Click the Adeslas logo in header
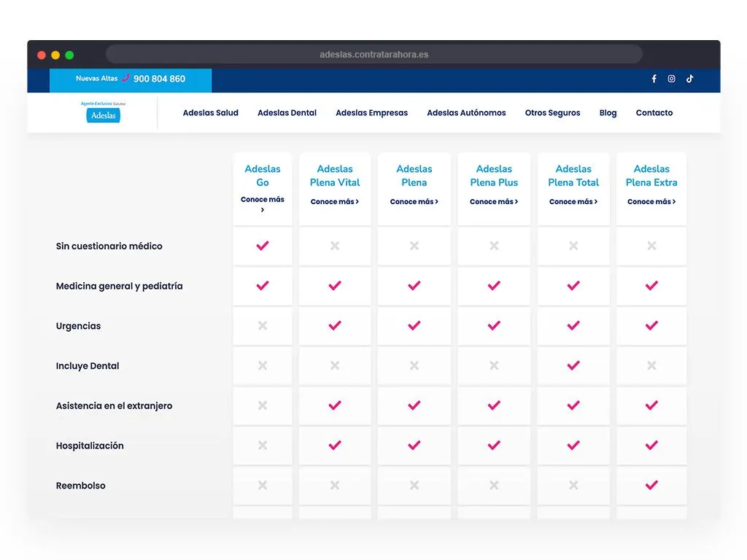747x560 pixels. (x=104, y=113)
